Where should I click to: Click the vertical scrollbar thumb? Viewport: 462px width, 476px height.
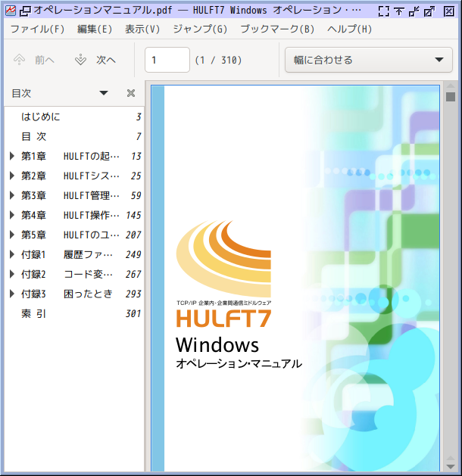[451, 97]
